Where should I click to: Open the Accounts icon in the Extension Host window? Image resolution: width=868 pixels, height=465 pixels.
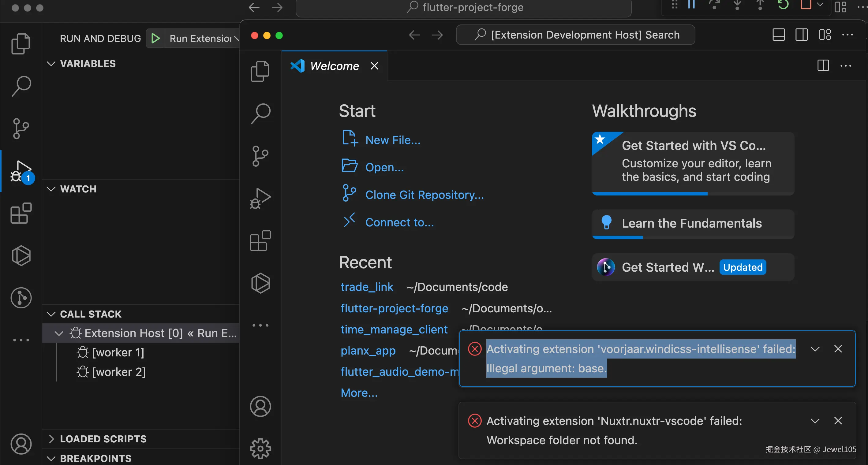click(260, 406)
